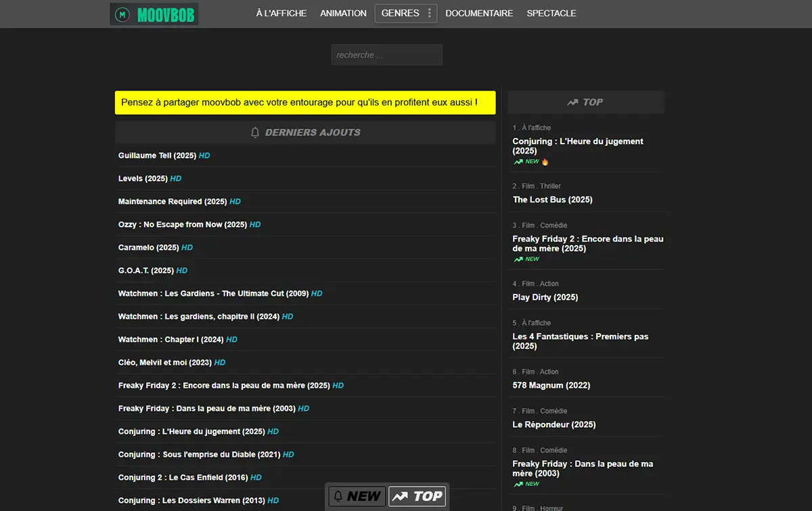Click the Moovbob logo icon
The image size is (812, 511).
[122, 14]
